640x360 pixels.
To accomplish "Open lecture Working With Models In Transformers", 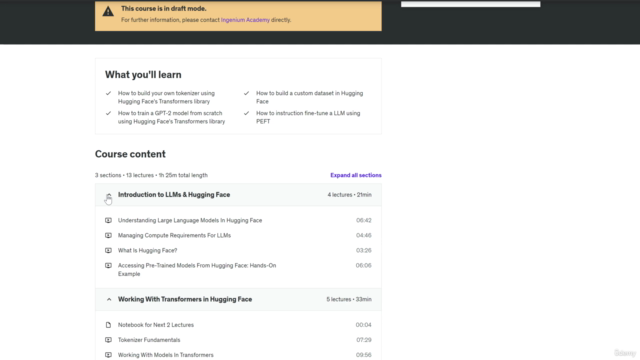I will pos(166,355).
